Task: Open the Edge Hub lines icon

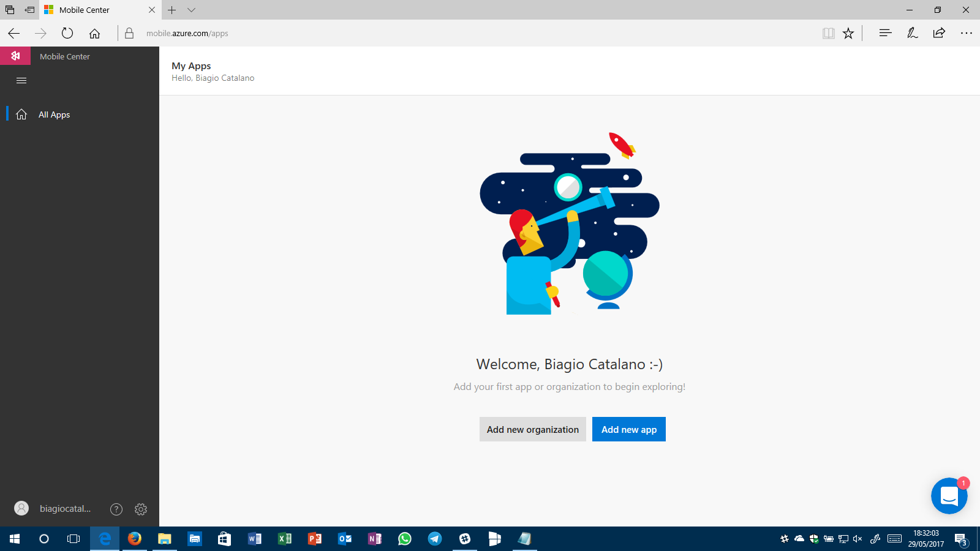Action: tap(885, 33)
